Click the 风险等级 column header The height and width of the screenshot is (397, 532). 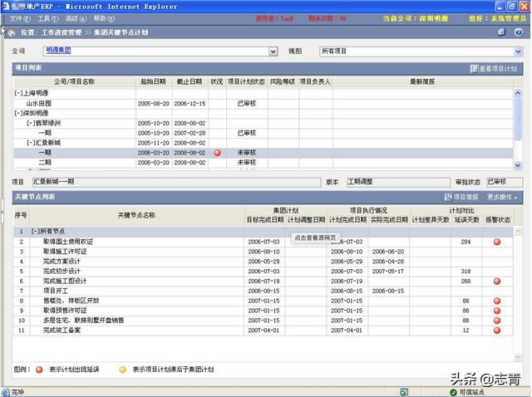click(x=283, y=81)
